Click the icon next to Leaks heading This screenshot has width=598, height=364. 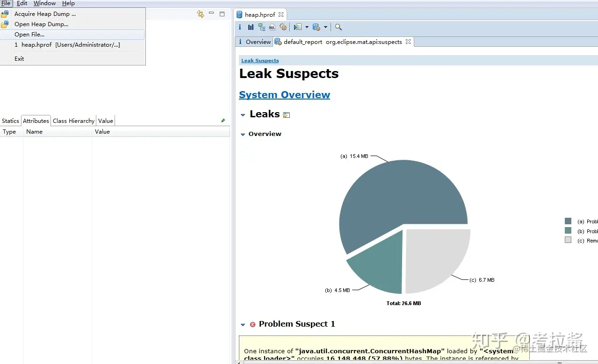click(287, 115)
